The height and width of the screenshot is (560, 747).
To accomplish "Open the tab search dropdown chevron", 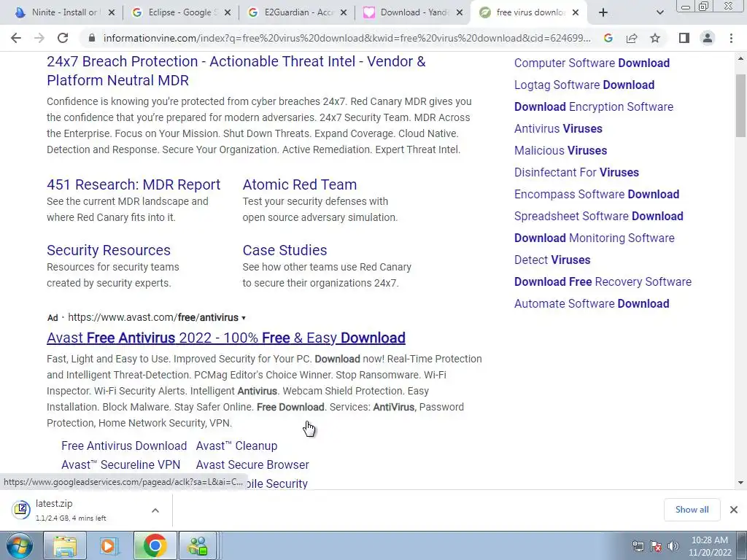I will point(659,13).
